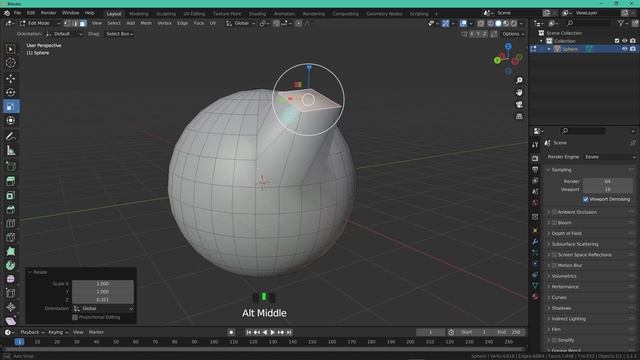The height and width of the screenshot is (360, 640).
Task: Enable face select mode
Action: (83, 23)
